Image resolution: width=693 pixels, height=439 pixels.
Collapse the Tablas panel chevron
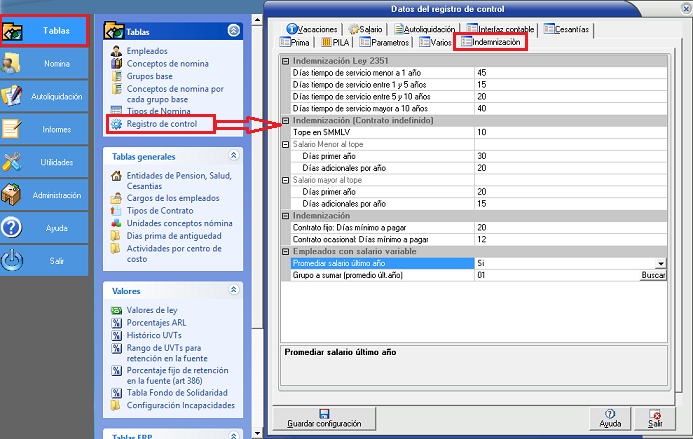point(234,31)
